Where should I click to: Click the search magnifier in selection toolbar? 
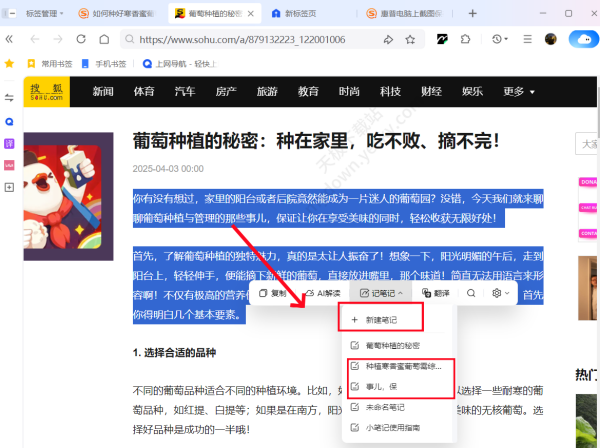pyautogui.click(x=471, y=293)
